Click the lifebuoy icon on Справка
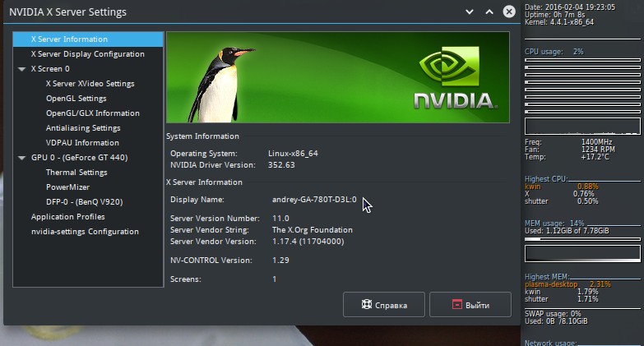Viewport: 644px width, 346px height. pos(366,304)
